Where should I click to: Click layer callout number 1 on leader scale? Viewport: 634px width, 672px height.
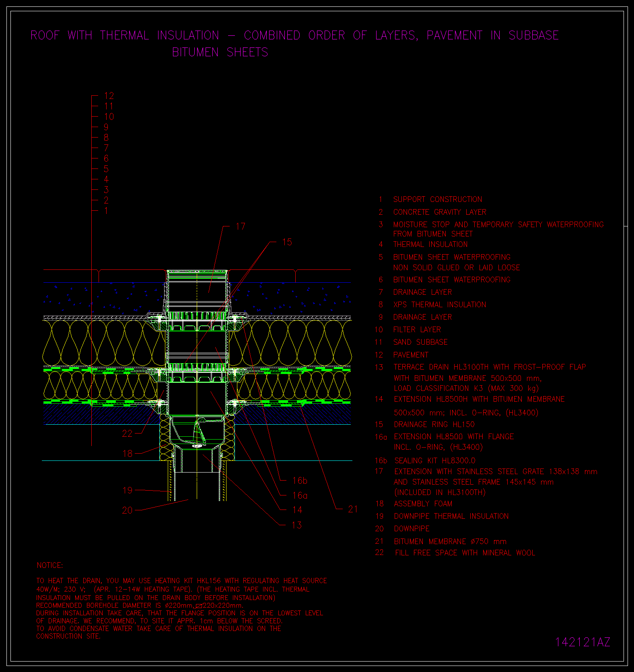[106, 211]
